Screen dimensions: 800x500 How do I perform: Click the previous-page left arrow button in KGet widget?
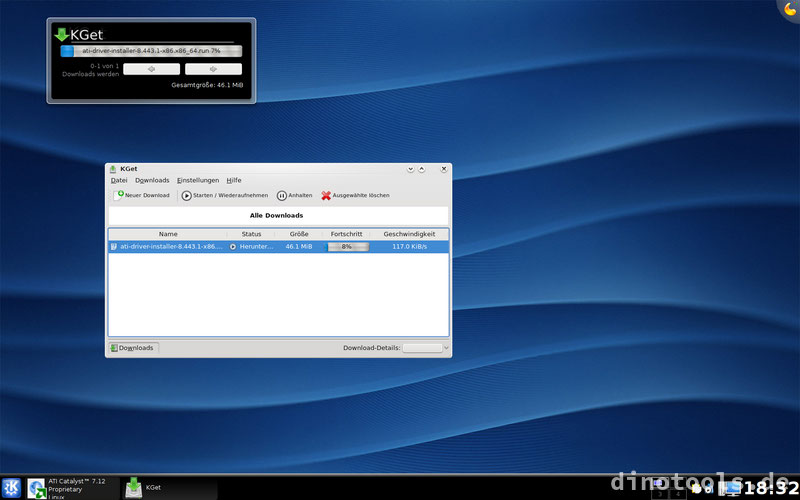coord(152,69)
